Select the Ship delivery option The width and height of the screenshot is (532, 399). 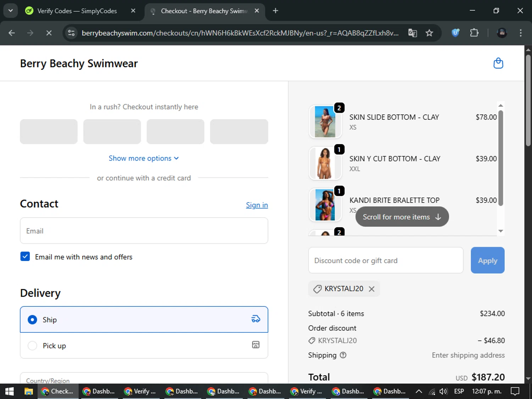144,320
